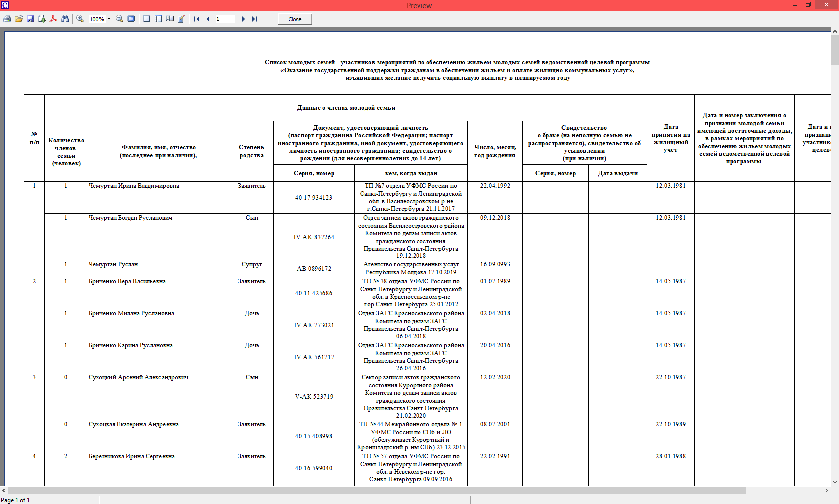Go to the next page
The width and height of the screenshot is (839, 504).
tap(243, 19)
